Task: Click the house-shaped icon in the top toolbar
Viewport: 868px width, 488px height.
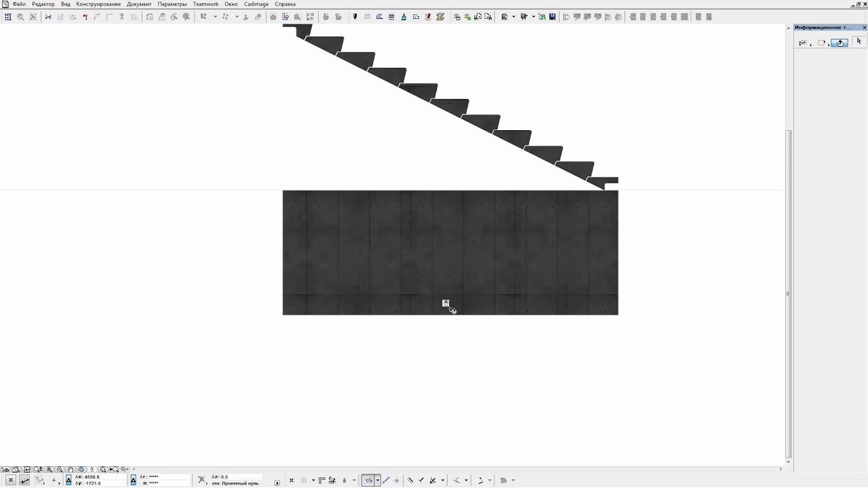Action: [273, 17]
